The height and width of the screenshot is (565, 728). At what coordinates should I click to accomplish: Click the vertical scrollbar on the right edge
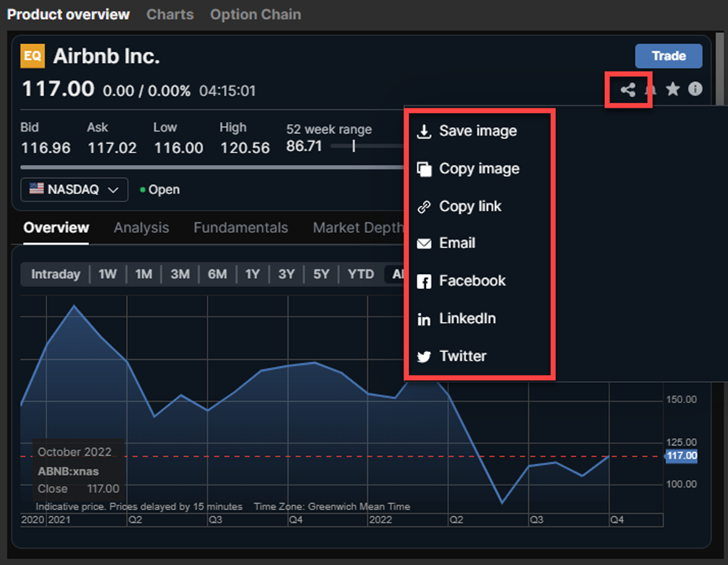point(719,70)
